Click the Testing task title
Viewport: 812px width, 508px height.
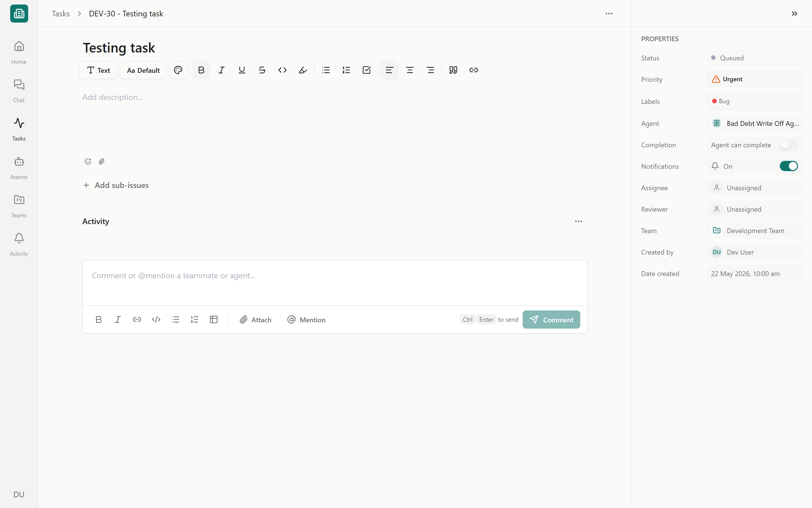(119, 48)
